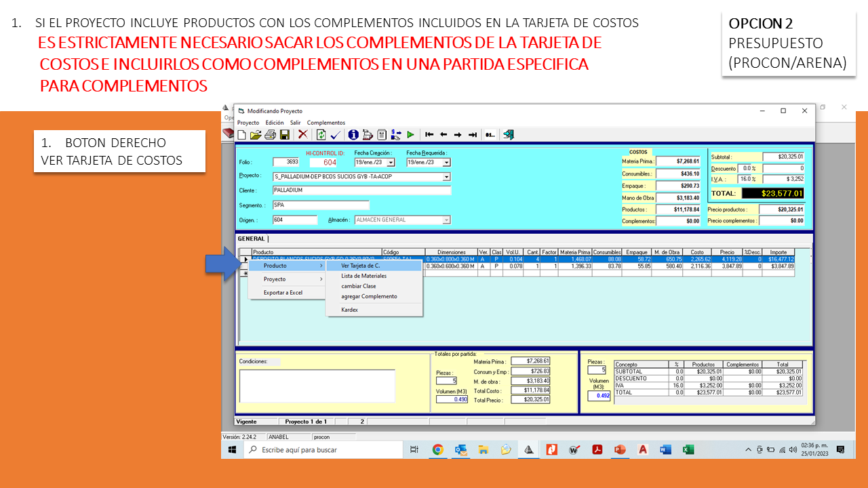Image resolution: width=868 pixels, height=488 pixels.
Task: Click the blue checkmark toolbar icon
Action: click(x=336, y=135)
